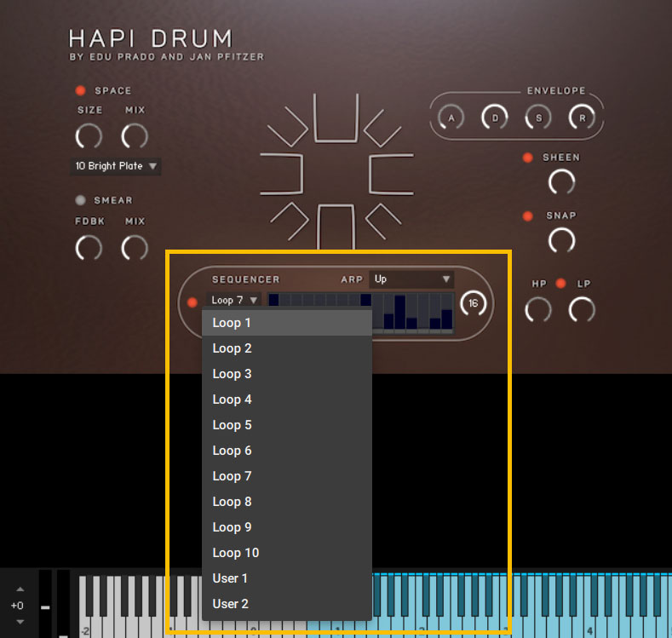Click the envelope Release knob
Image resolution: width=672 pixels, height=638 pixels.
pos(582,117)
